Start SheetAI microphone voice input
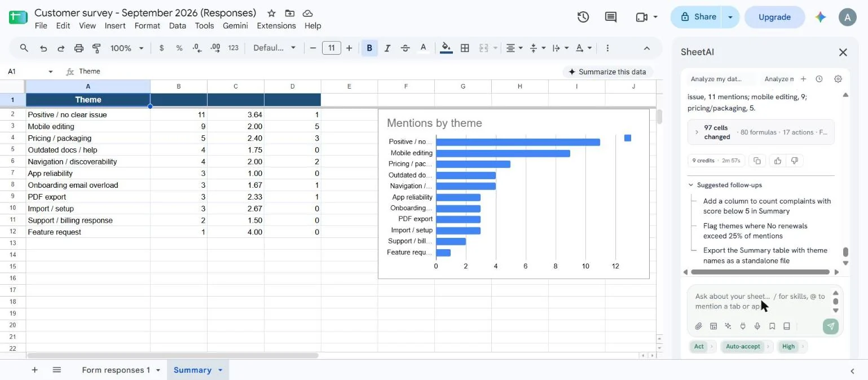This screenshot has height=380, width=868. (x=757, y=326)
